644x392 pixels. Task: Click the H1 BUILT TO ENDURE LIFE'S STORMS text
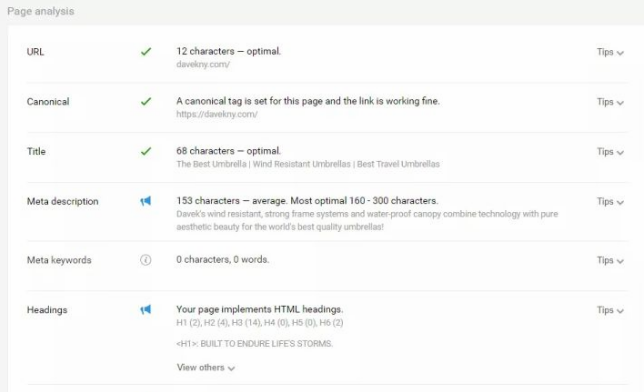click(x=254, y=344)
